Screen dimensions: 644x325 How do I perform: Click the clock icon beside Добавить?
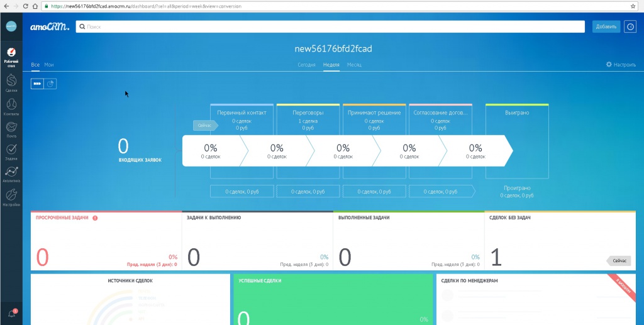tap(630, 26)
